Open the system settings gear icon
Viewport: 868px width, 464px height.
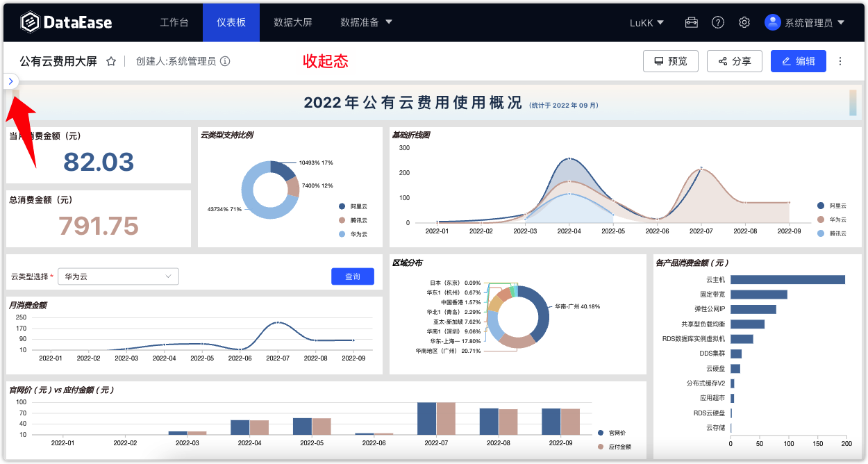(x=744, y=22)
